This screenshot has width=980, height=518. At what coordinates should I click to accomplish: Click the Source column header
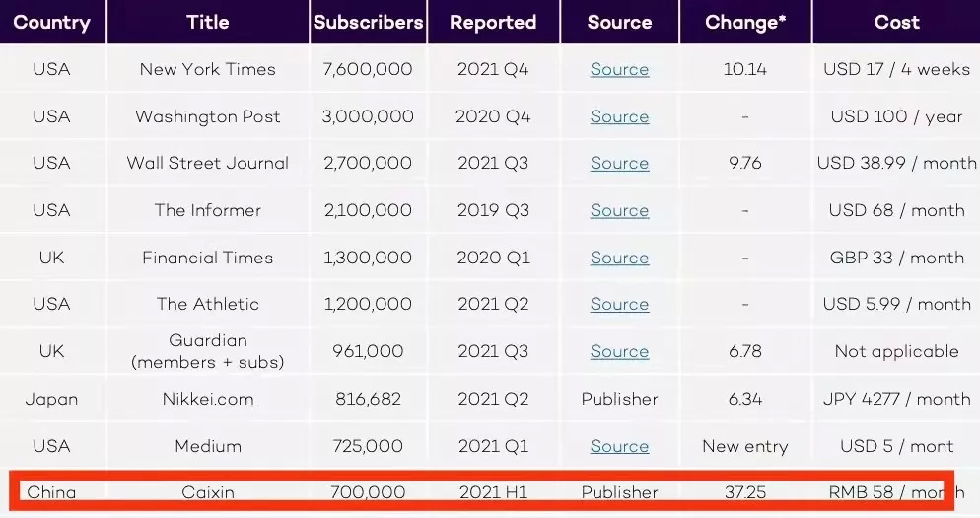[619, 22]
